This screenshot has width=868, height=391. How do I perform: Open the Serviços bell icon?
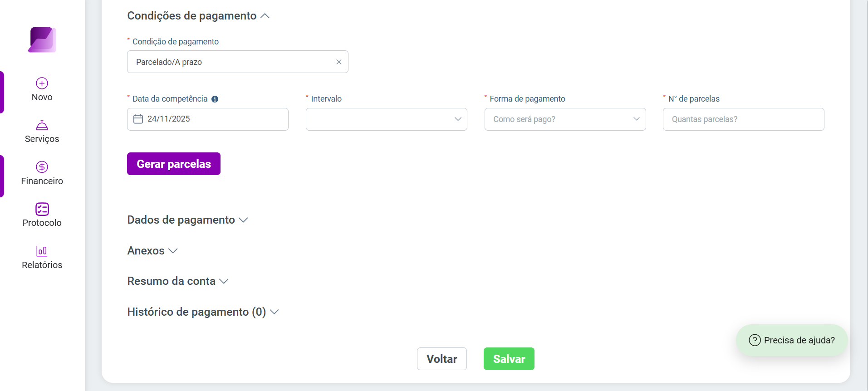[42, 125]
